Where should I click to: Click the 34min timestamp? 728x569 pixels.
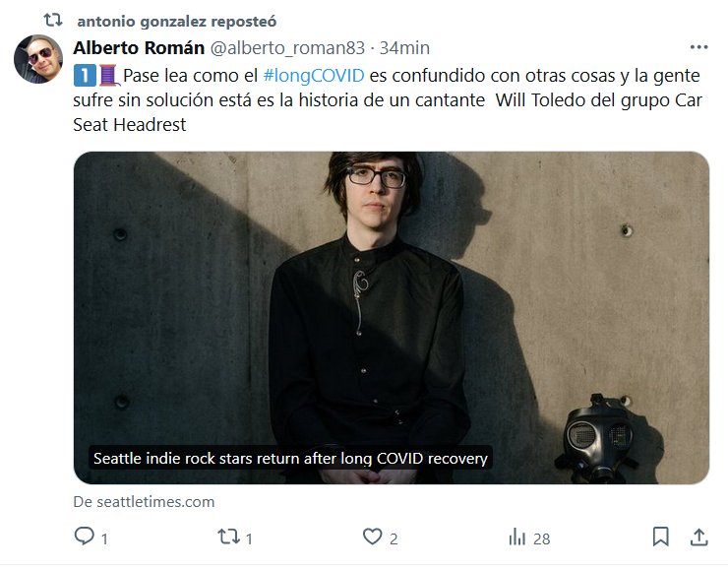point(404,48)
